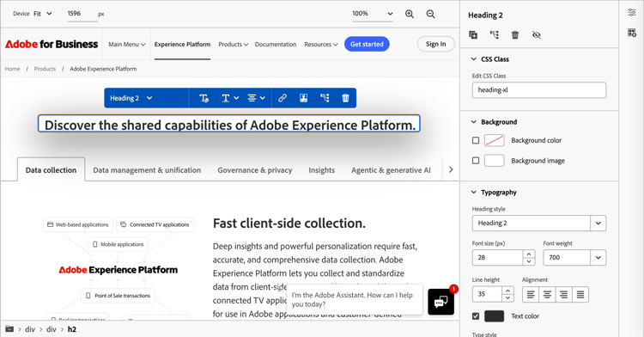This screenshot has height=337, width=644.
Task: Click the Edit CSS Class input field
Action: [x=539, y=90]
